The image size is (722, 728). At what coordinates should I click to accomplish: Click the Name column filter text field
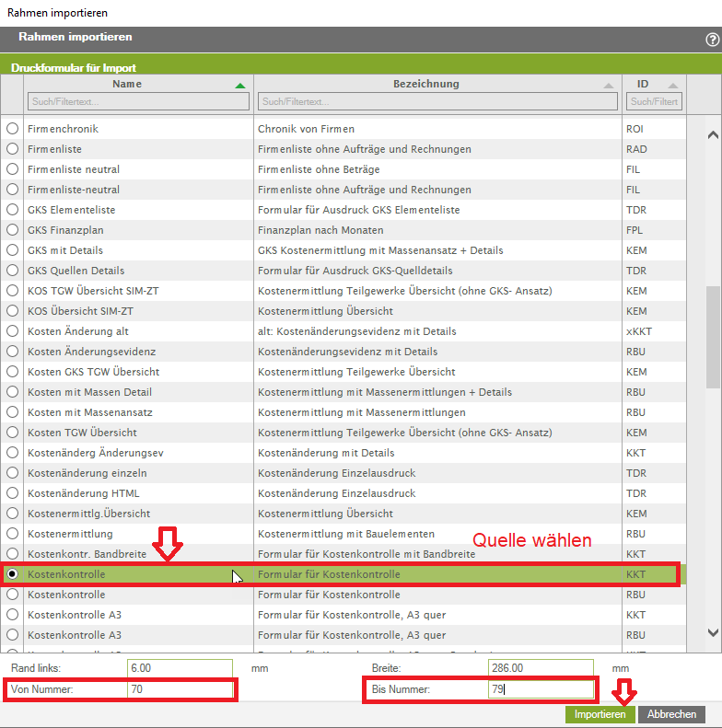click(138, 101)
